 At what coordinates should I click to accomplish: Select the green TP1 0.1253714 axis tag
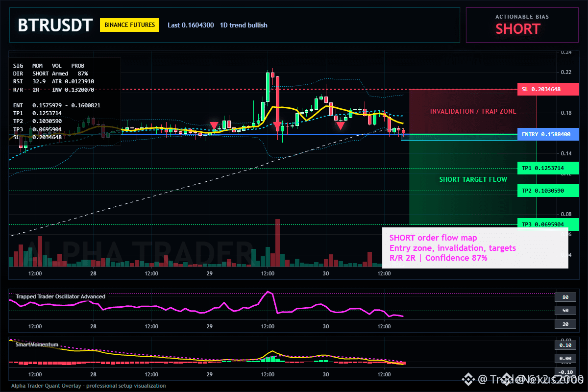pyautogui.click(x=548, y=168)
